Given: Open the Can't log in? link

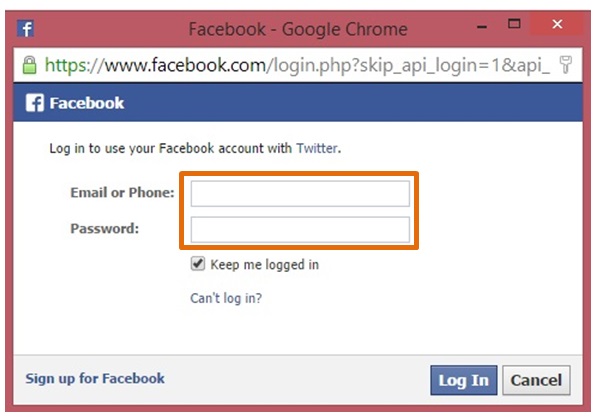Looking at the screenshot, I should 226,298.
